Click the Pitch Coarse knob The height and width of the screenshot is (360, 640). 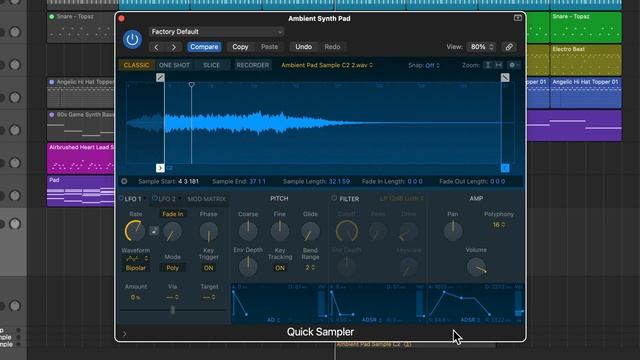pos(248,231)
